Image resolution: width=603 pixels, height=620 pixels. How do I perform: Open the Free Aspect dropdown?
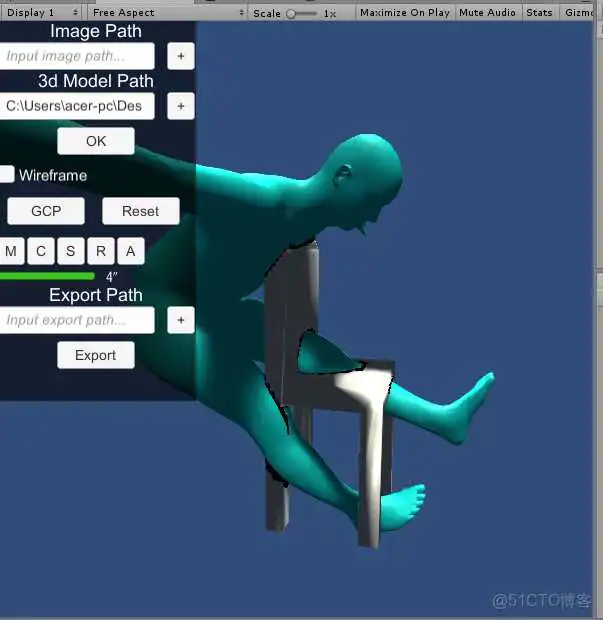click(x=166, y=12)
